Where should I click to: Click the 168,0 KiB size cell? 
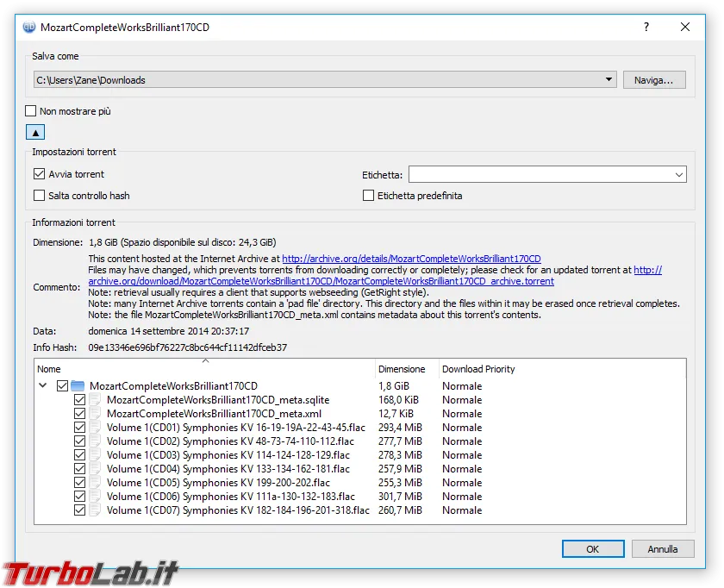coord(398,400)
